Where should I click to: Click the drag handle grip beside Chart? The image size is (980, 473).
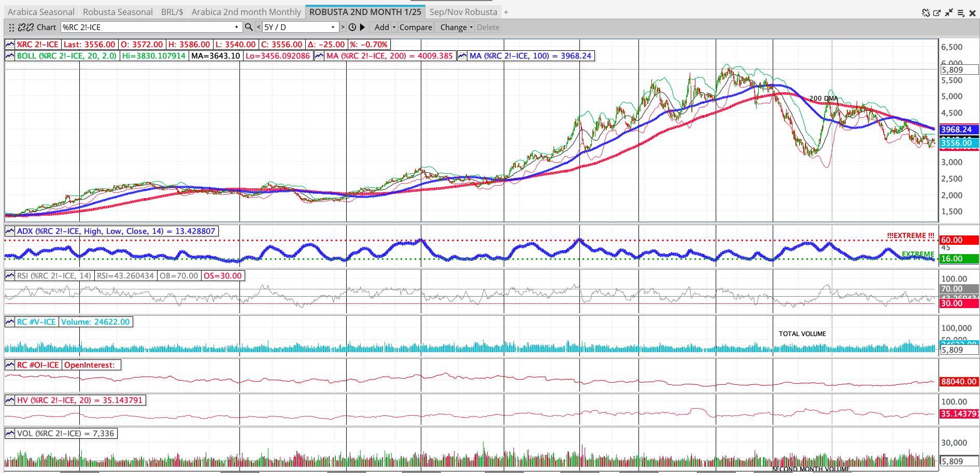click(11, 27)
